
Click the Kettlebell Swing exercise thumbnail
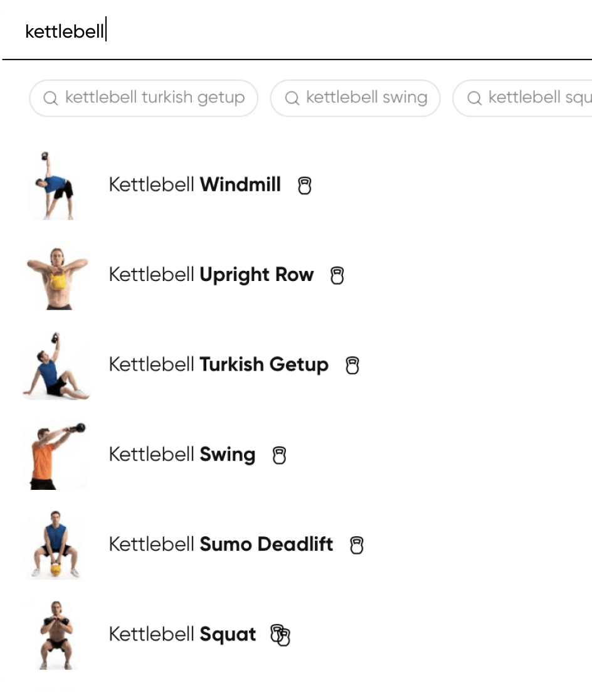[x=56, y=455]
